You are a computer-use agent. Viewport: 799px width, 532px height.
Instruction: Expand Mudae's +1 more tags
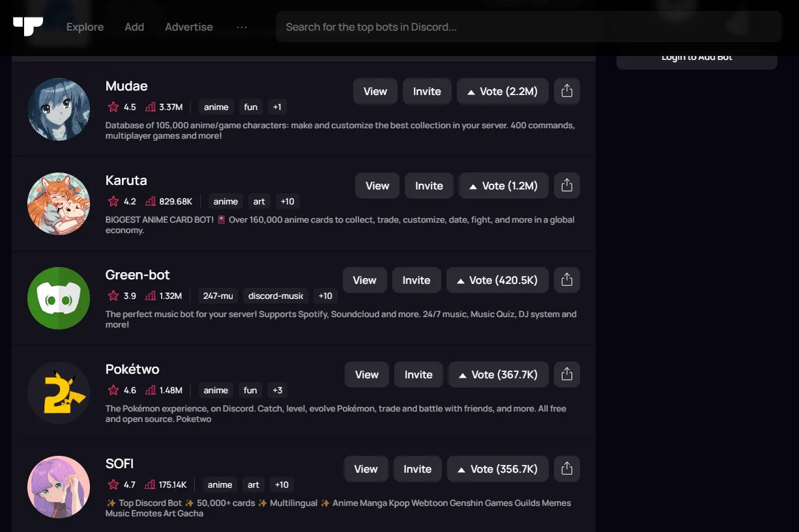(x=277, y=107)
